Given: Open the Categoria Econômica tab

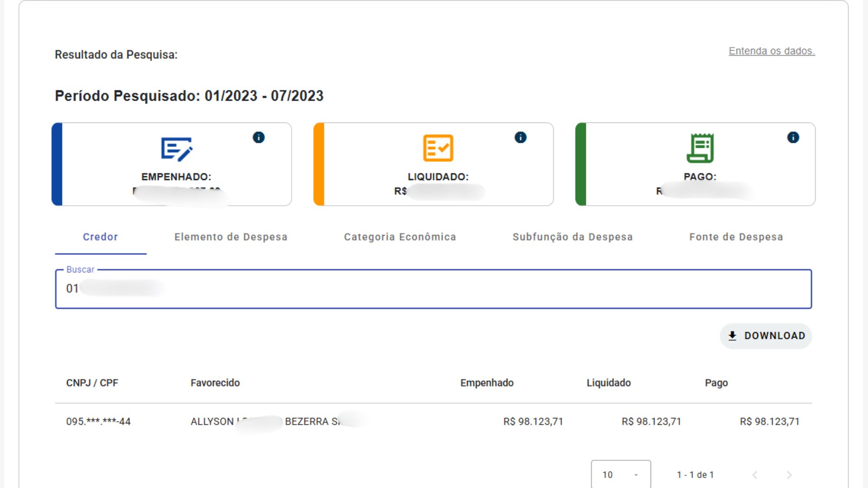Looking at the screenshot, I should [400, 237].
